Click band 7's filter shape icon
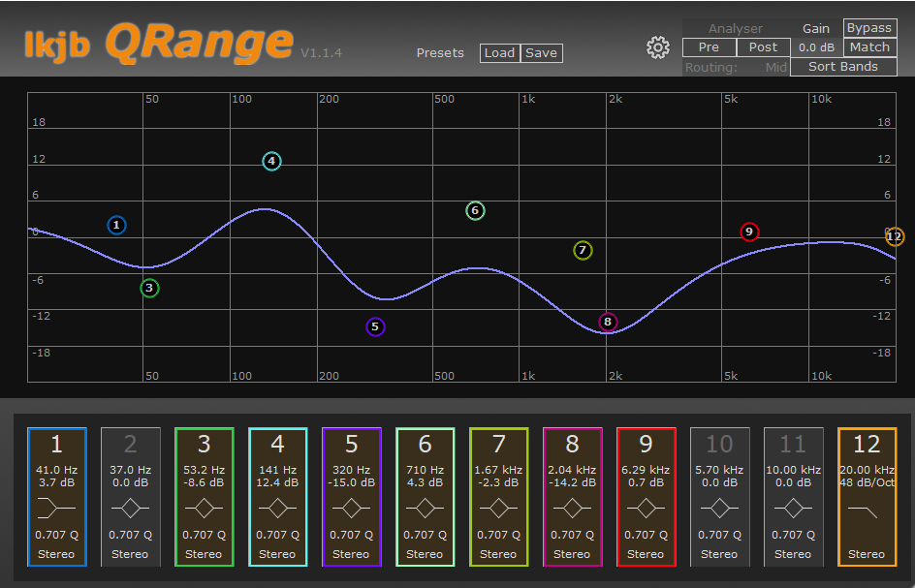The width and height of the screenshot is (915, 588). click(498, 508)
